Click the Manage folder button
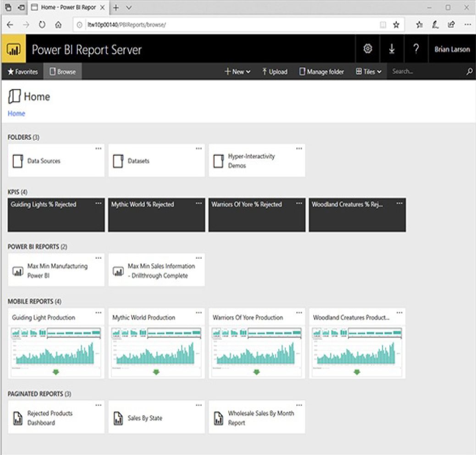The image size is (476, 455). (321, 72)
